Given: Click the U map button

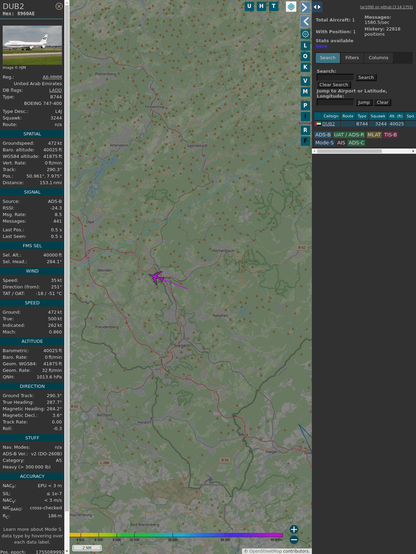Looking at the screenshot, I should click(249, 6).
